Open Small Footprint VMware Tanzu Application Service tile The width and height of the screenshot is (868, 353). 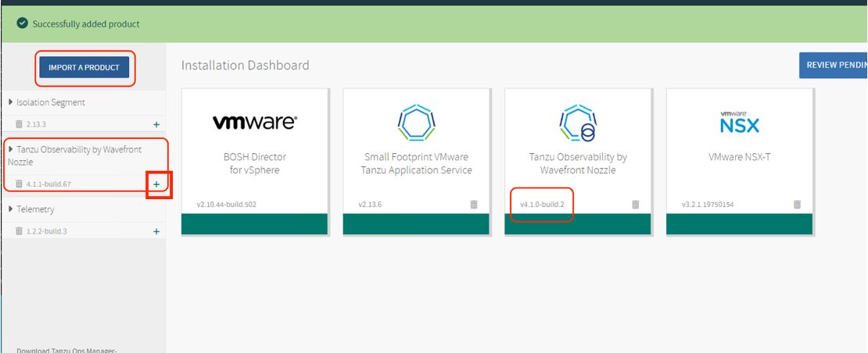(416, 148)
